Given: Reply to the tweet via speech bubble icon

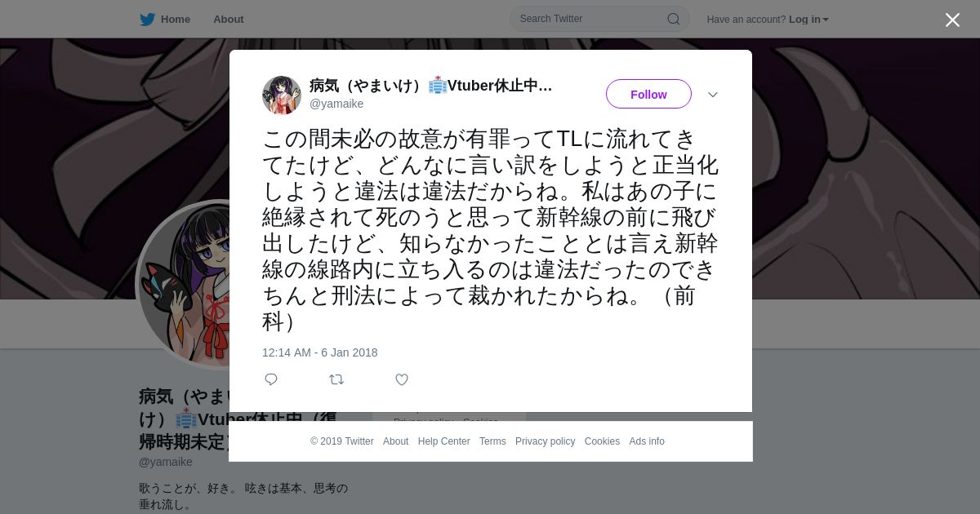Looking at the screenshot, I should (x=271, y=379).
